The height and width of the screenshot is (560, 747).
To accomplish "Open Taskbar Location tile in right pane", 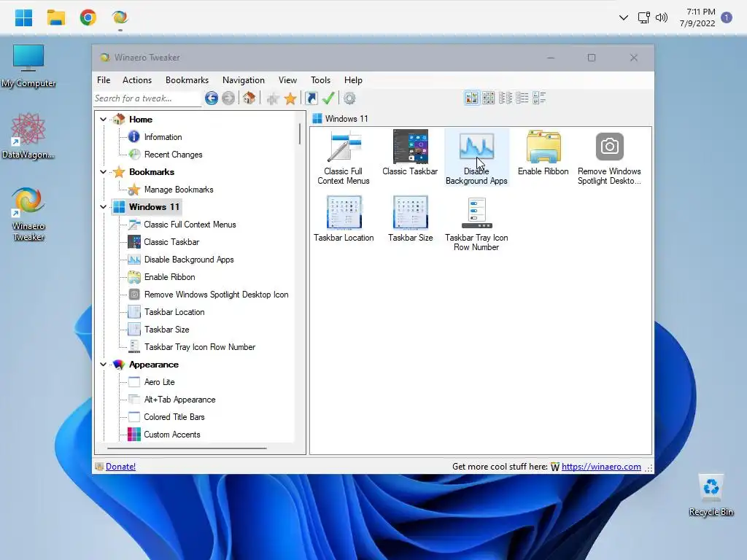I will pos(344,219).
